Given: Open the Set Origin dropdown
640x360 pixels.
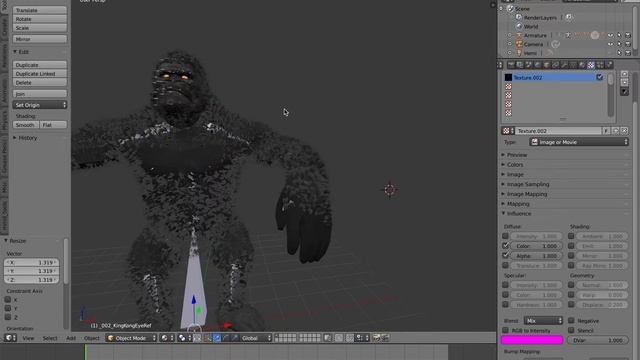Looking at the screenshot, I should [x=40, y=105].
